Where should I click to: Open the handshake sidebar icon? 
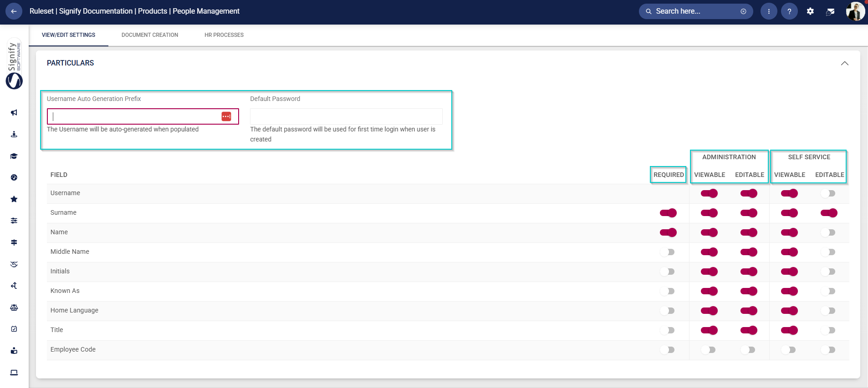(x=14, y=264)
